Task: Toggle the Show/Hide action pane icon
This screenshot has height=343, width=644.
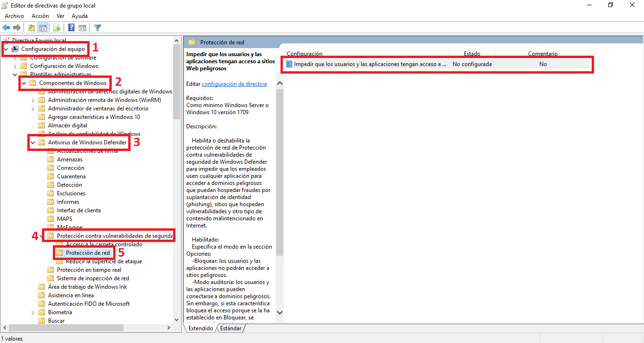Action: (x=83, y=27)
